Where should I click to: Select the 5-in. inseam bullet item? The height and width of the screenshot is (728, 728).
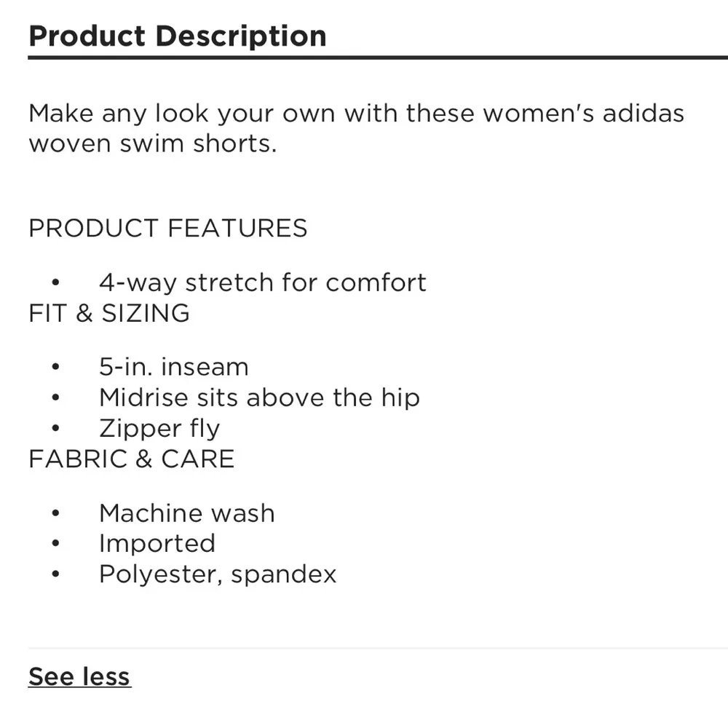click(173, 366)
